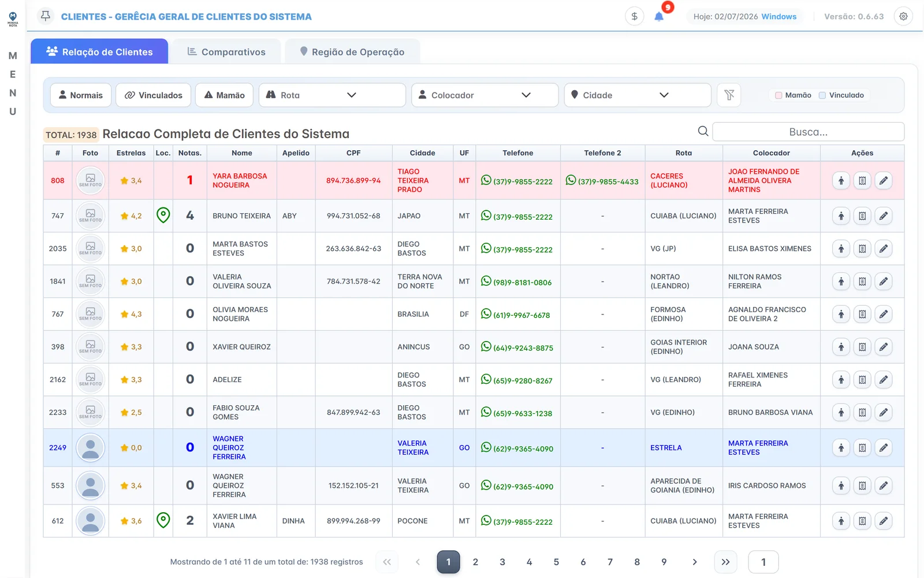The height and width of the screenshot is (578, 924).
Task: Click edit pencil for Xavier Lima Viana
Action: 883,521
